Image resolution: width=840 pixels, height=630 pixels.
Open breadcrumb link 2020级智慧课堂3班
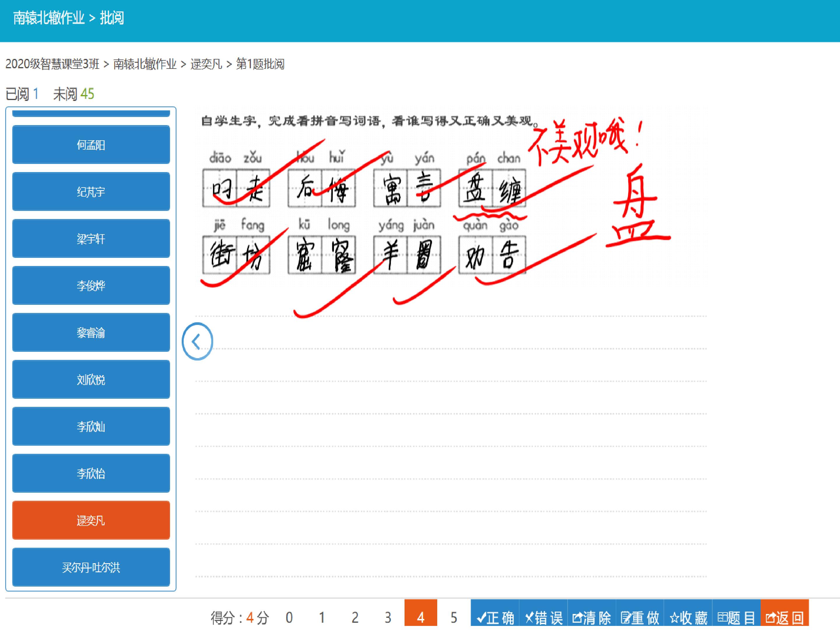click(x=52, y=64)
